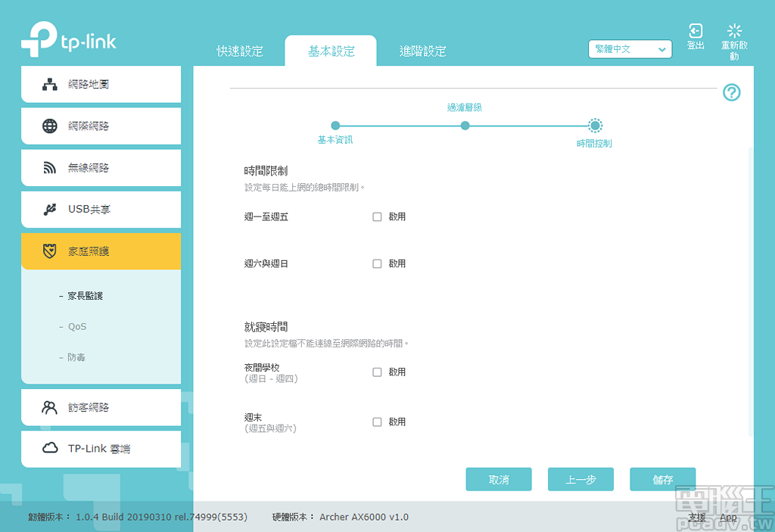The width and height of the screenshot is (775, 532).
Task: Open the help question mark icon
Action: point(731,92)
